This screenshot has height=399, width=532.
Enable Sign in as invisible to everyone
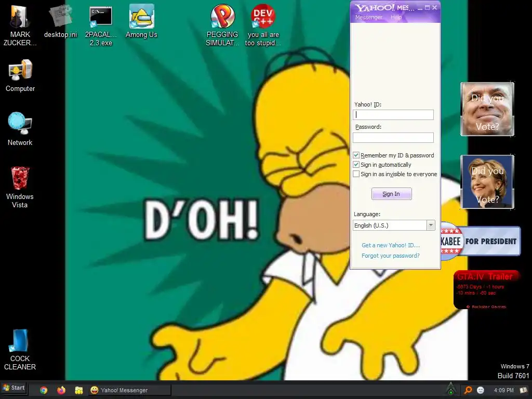click(356, 174)
